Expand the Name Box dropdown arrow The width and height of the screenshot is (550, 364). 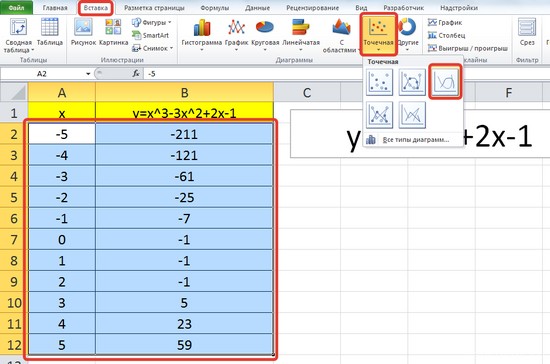pos(88,74)
